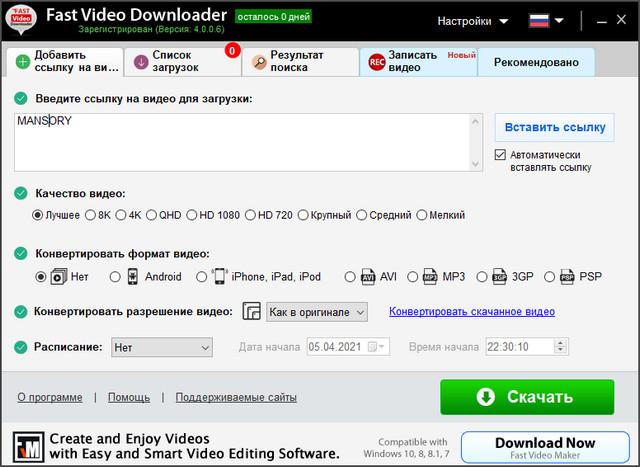This screenshot has width=640, height=467.
Task: Click the iPhone, iPad, iPod device icon
Action: 219,276
